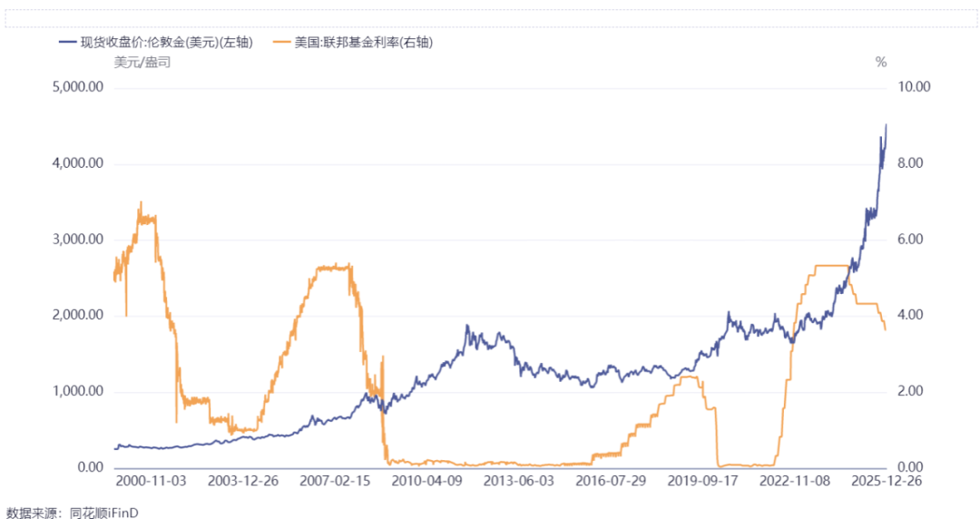Click the 2.00 right axis value
This screenshot has width=980, height=519.
[911, 391]
